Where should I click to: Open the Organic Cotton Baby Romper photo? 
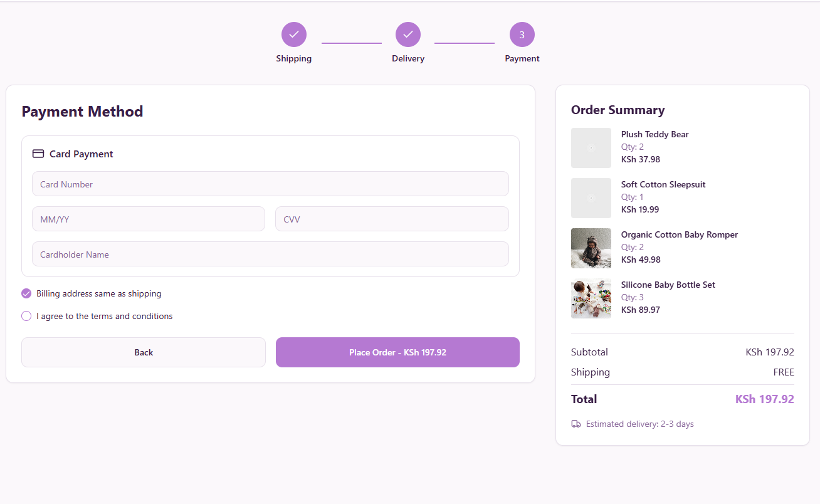(591, 248)
